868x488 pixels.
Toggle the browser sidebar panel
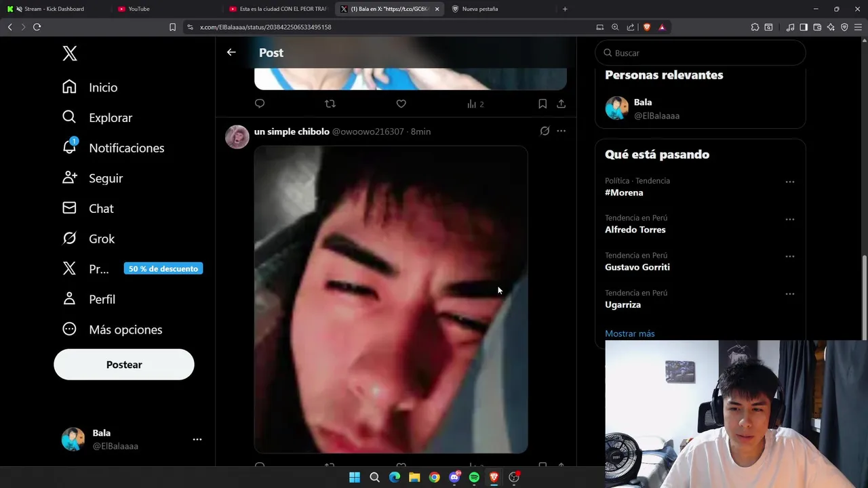[804, 27]
